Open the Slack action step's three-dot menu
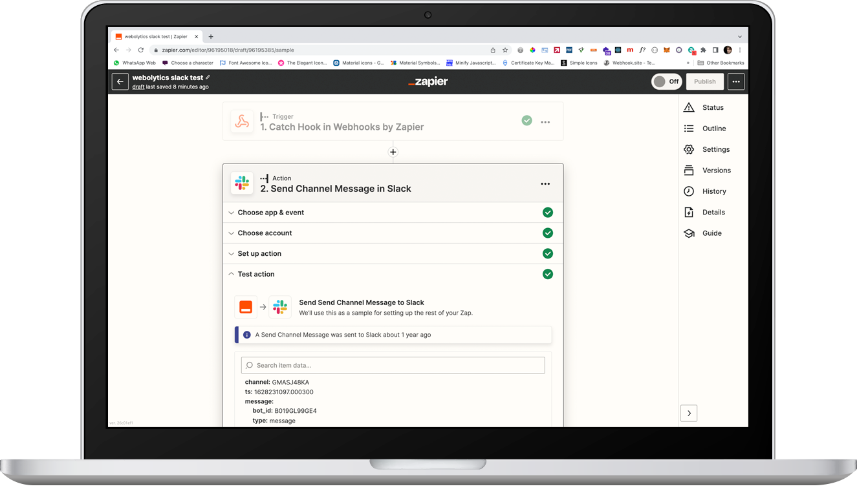This screenshot has width=857, height=504. click(x=545, y=184)
